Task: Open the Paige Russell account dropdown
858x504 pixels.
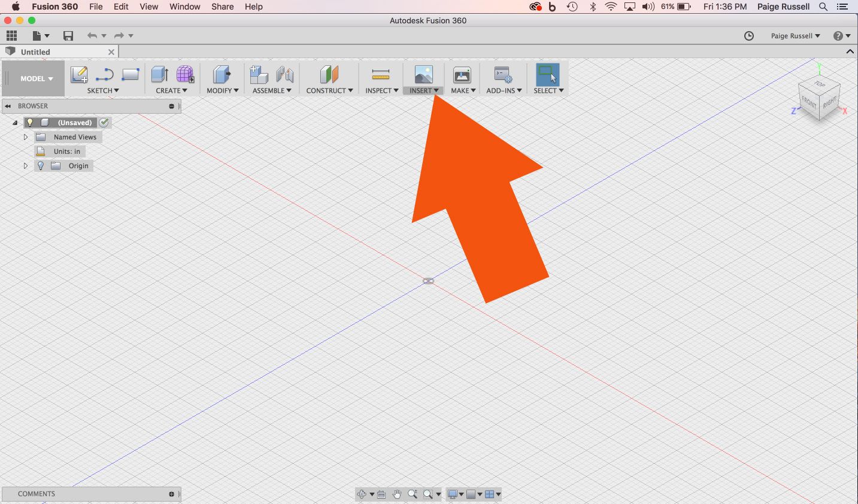Action: (x=795, y=36)
